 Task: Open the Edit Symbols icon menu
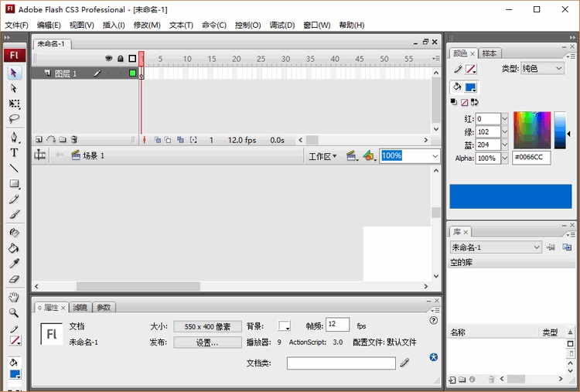(369, 156)
